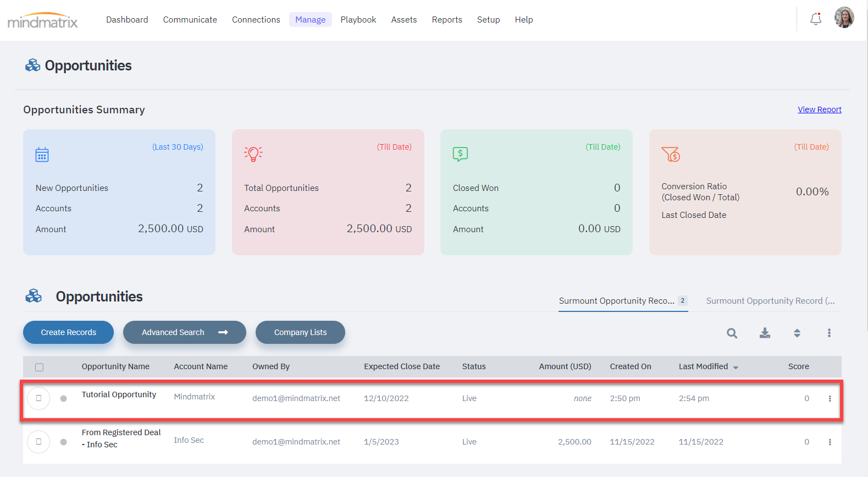Image resolution: width=868 pixels, height=477 pixels.
Task: Open the View Report link
Action: 819,109
